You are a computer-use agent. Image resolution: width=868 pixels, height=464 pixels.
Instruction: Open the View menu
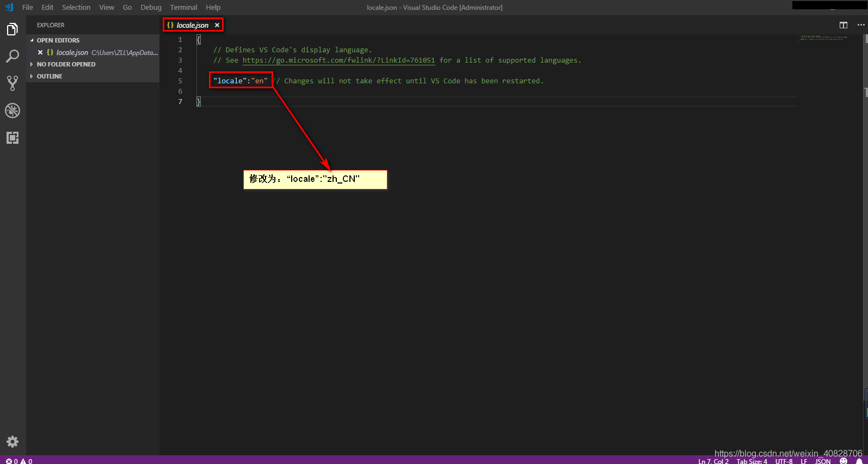107,7
